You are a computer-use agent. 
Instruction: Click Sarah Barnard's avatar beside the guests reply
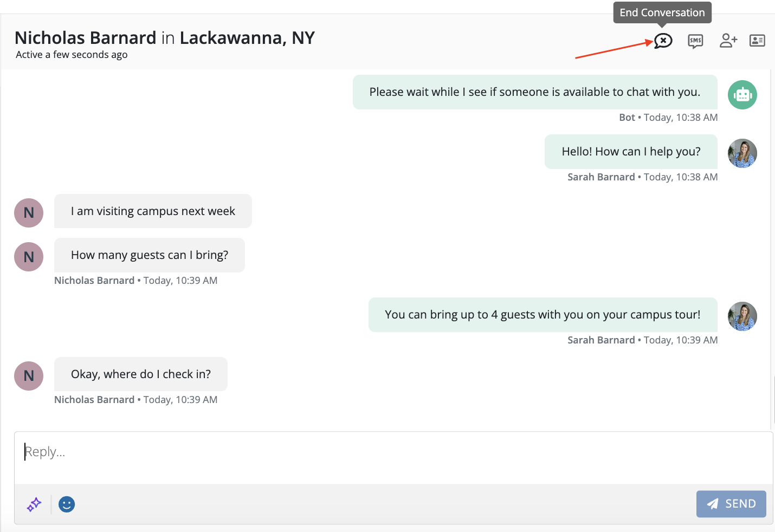click(742, 316)
